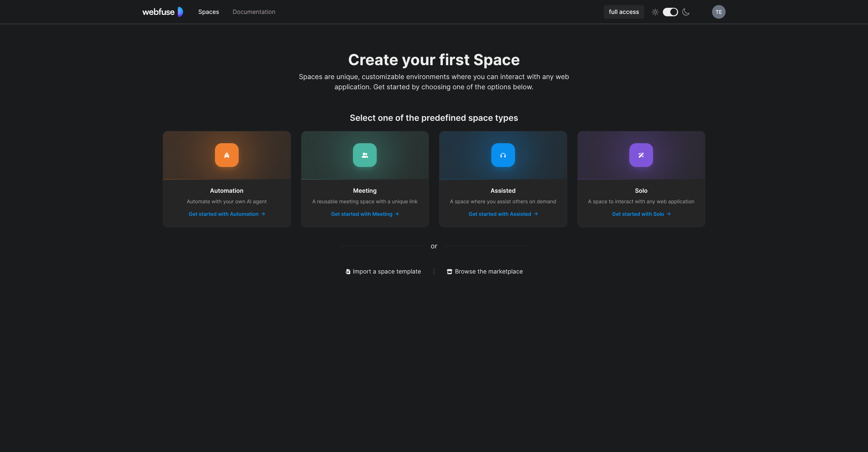This screenshot has height=452, width=868.
Task: Click Get started with Automation link
Action: click(226, 214)
